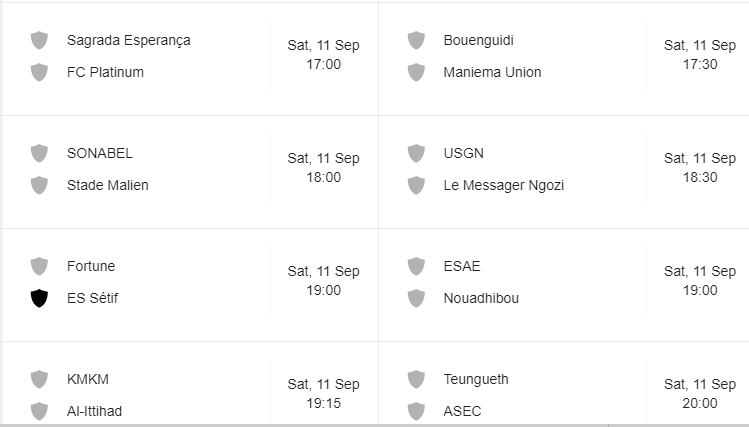The image size is (749, 427).
Task: Select the ASEC team name
Action: (462, 411)
